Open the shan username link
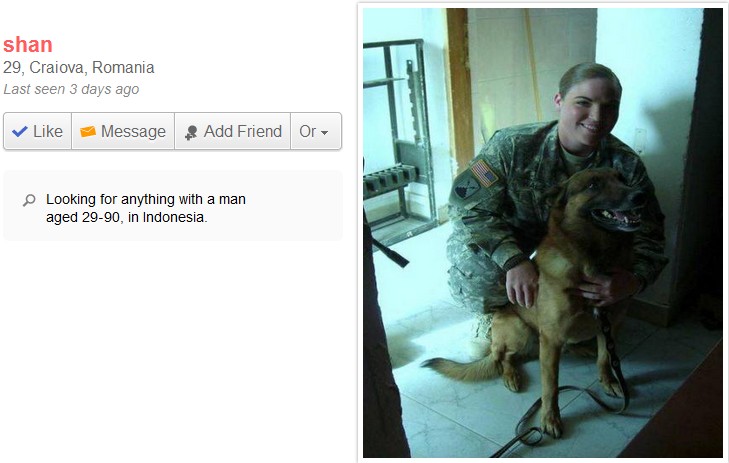729x463 pixels. 28,45
